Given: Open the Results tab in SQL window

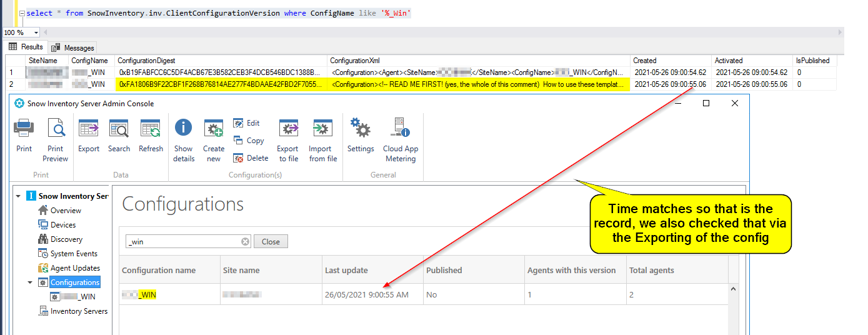Looking at the screenshot, I should click(x=26, y=47).
